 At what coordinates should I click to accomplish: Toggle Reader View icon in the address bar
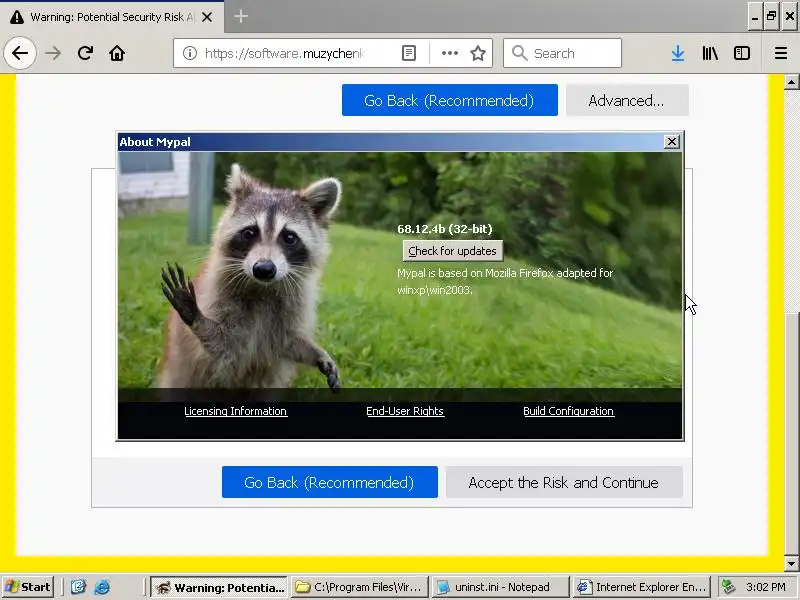click(409, 53)
